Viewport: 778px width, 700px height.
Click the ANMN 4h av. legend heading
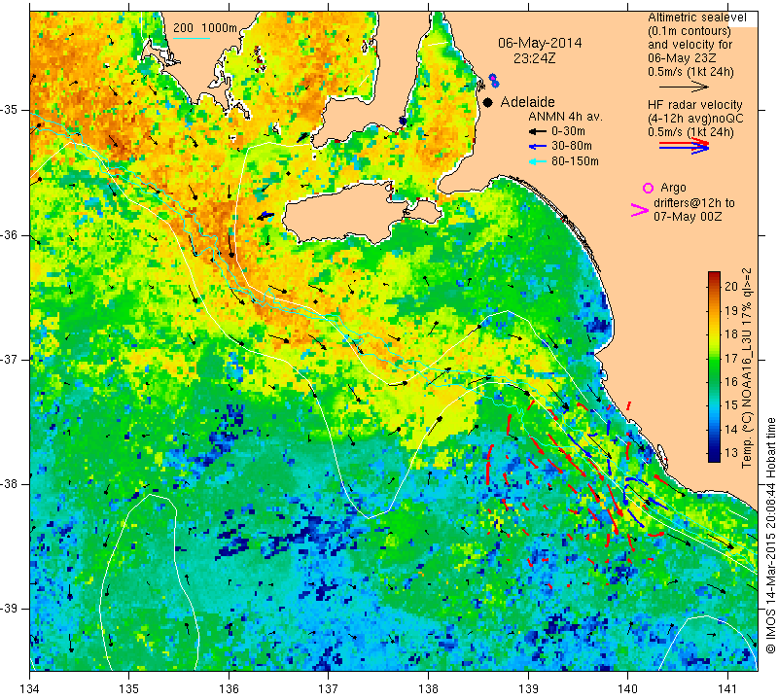(x=565, y=117)
